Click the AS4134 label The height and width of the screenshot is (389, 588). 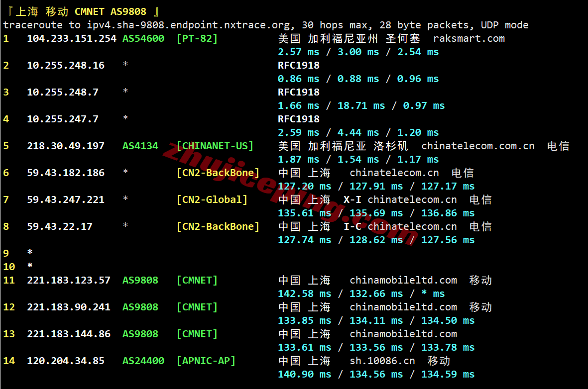click(140, 146)
